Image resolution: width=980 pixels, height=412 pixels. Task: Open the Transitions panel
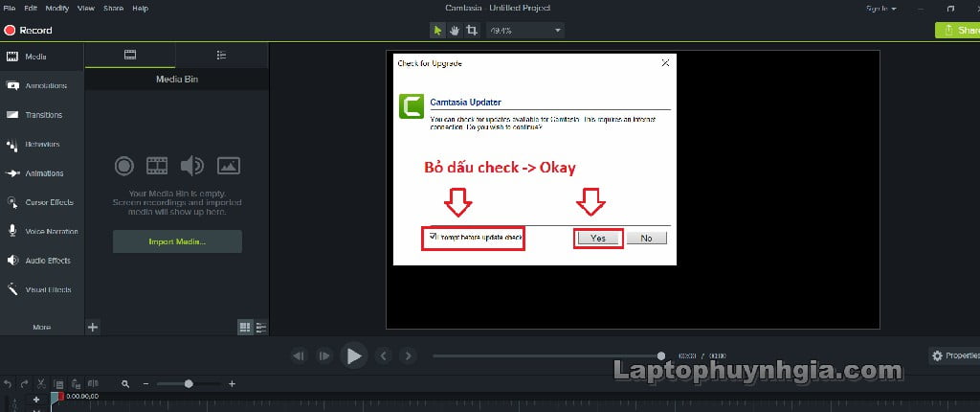click(42, 115)
